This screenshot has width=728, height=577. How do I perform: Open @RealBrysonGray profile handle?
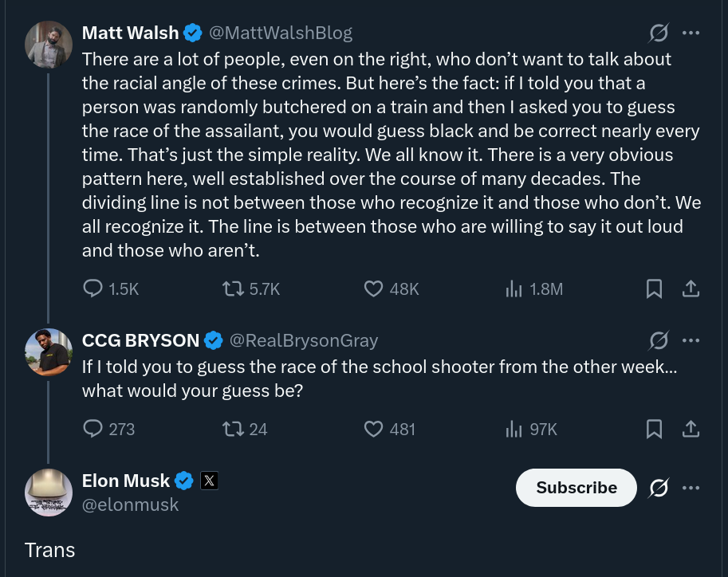[304, 340]
